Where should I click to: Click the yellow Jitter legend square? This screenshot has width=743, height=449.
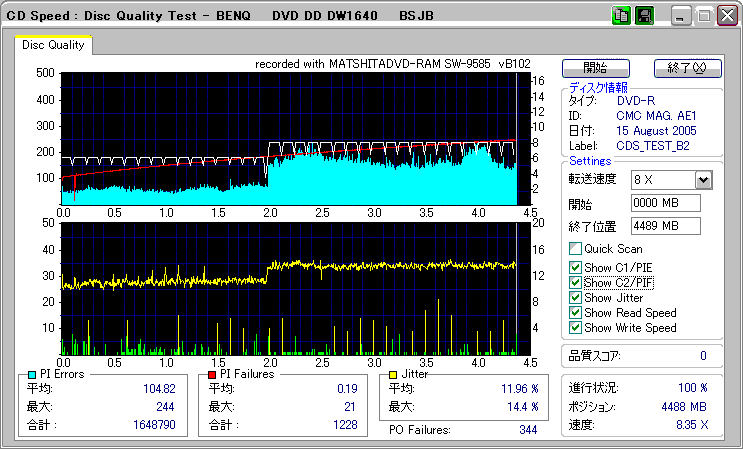tap(394, 374)
